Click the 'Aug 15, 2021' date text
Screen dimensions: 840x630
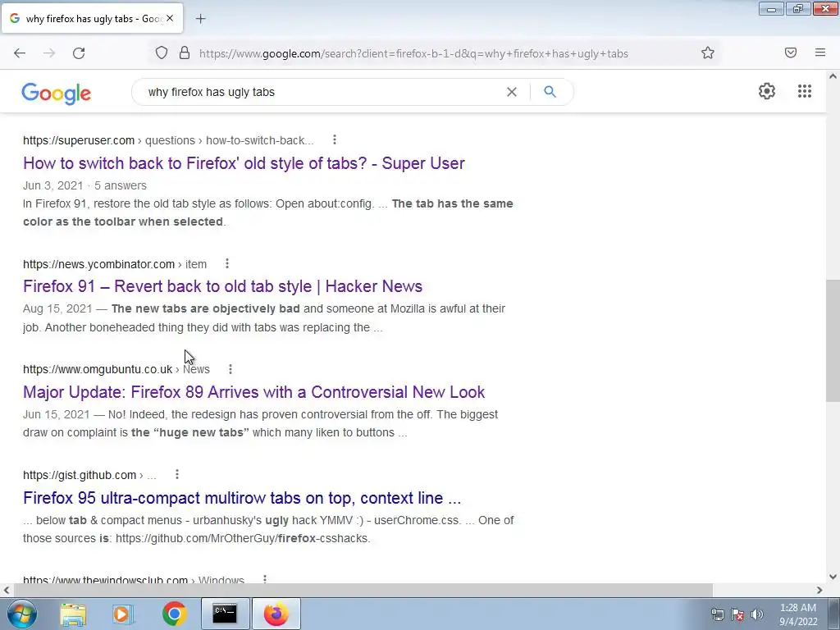(57, 308)
